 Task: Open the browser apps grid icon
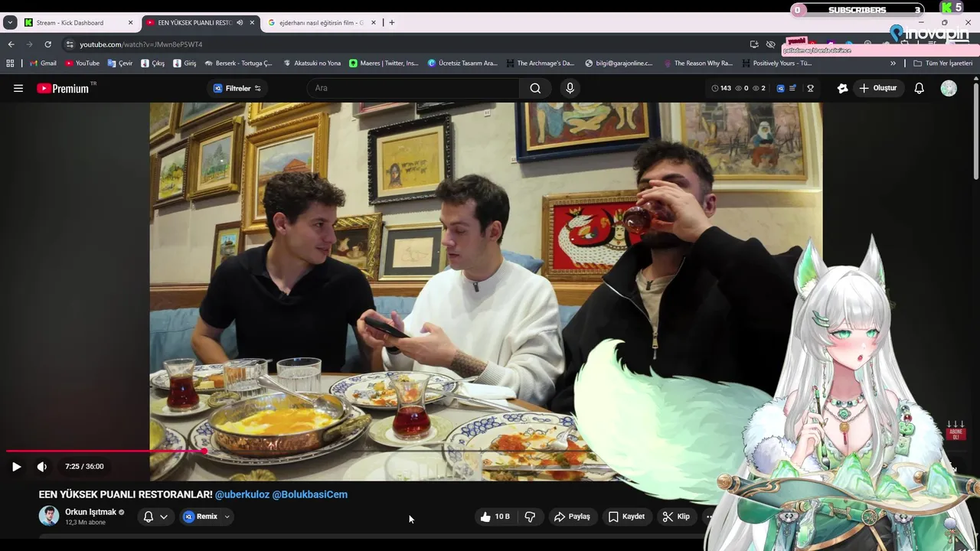point(10,64)
